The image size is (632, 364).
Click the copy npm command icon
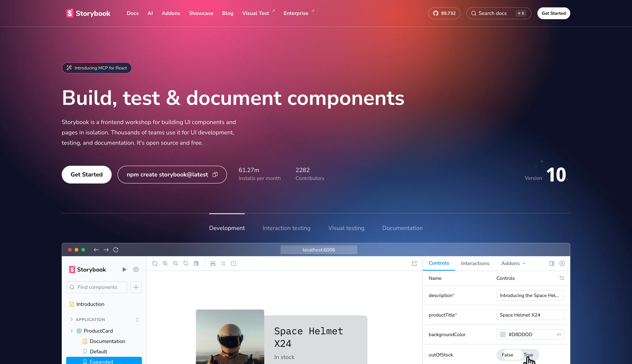[215, 174]
